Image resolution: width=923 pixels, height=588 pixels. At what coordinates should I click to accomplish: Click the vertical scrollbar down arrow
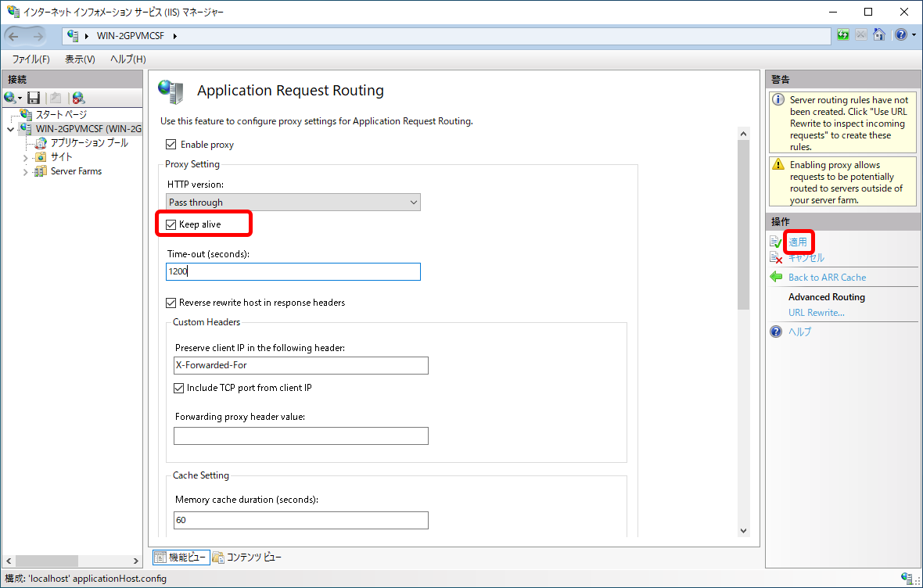pos(743,530)
